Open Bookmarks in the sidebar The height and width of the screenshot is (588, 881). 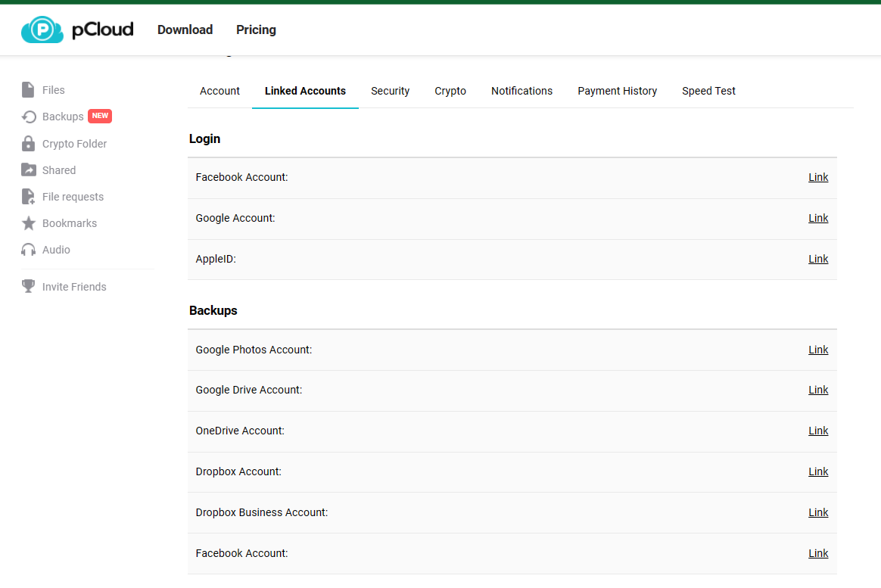70,223
